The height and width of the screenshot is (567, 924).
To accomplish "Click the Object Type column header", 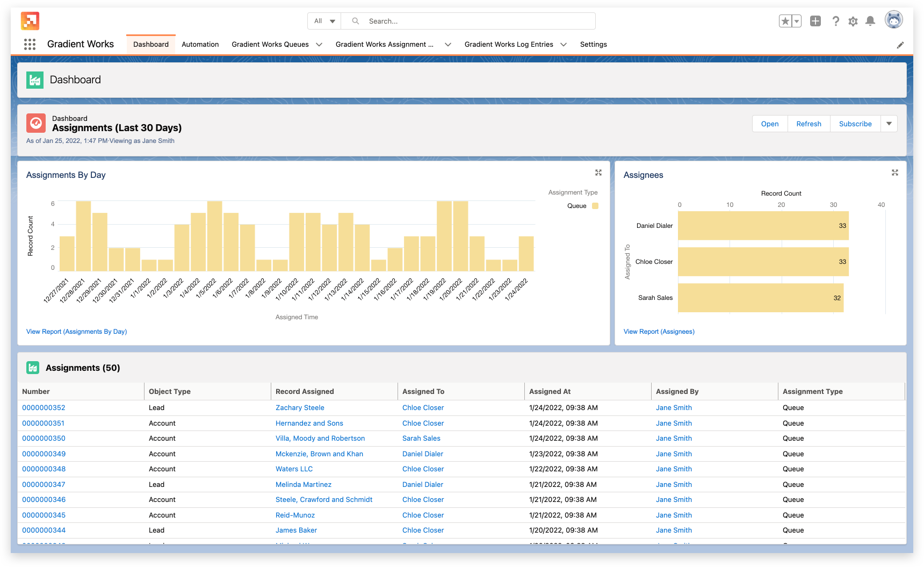I will (208, 392).
